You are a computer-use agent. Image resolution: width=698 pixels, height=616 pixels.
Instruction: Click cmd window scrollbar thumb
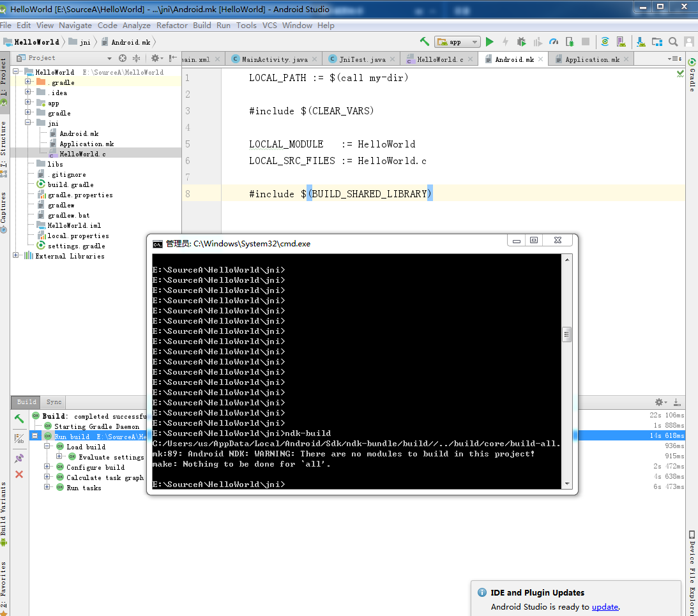pos(566,334)
